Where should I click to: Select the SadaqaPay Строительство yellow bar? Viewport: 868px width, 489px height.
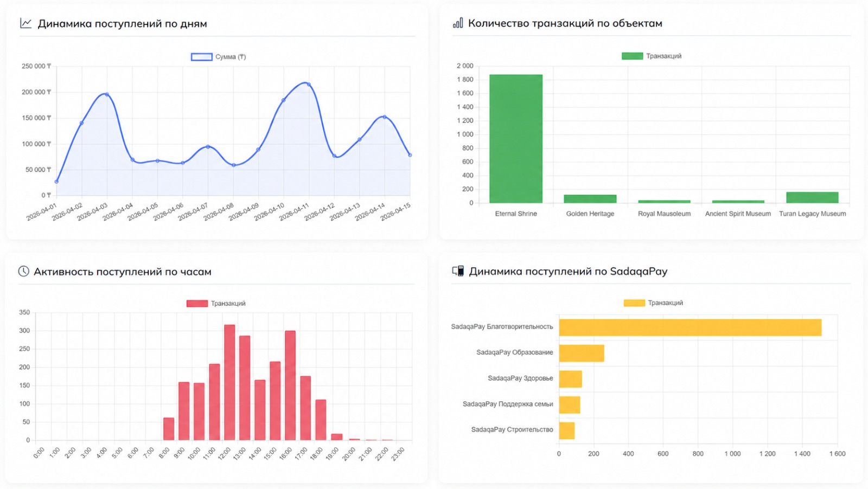pyautogui.click(x=567, y=430)
